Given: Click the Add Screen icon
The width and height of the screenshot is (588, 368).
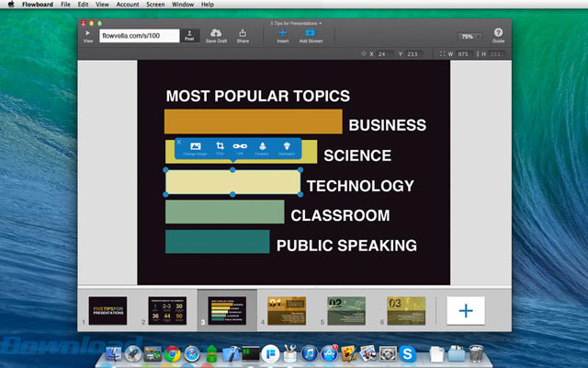Looking at the screenshot, I should coord(310,32).
